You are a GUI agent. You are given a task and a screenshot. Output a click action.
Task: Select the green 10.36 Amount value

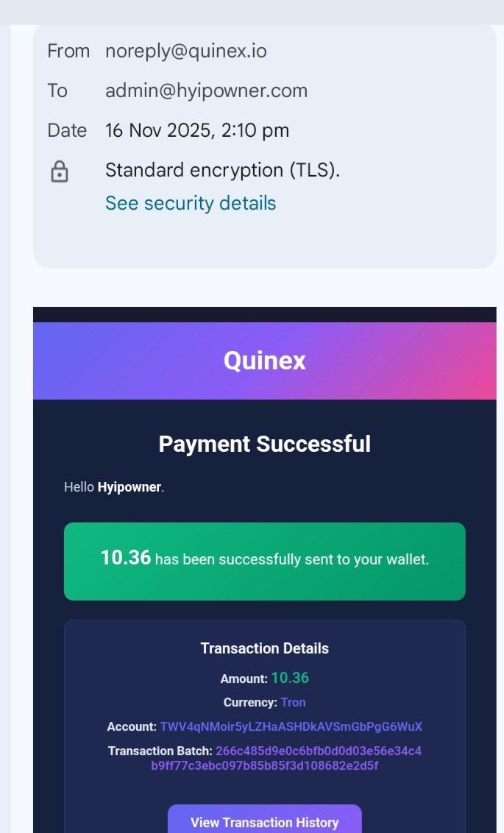(x=290, y=678)
